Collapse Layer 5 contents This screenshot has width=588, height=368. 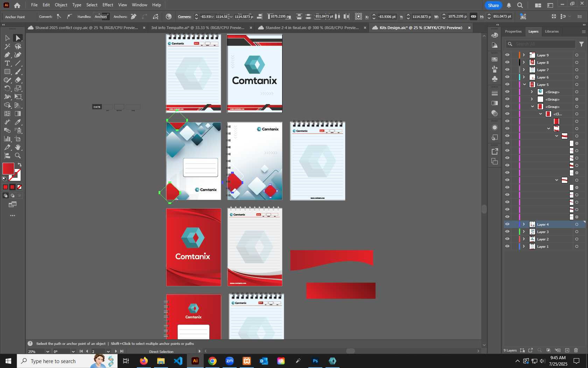[x=524, y=84]
